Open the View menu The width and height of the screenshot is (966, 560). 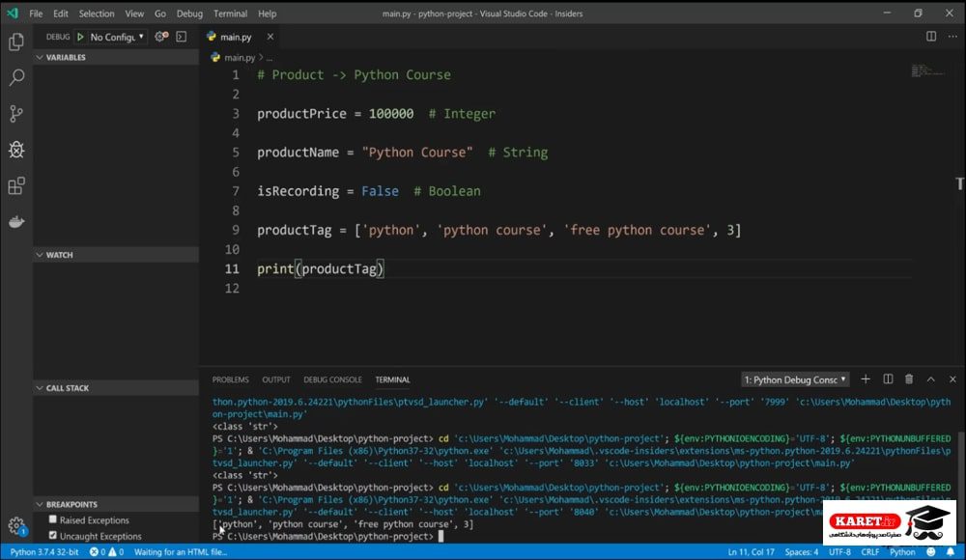coord(134,13)
